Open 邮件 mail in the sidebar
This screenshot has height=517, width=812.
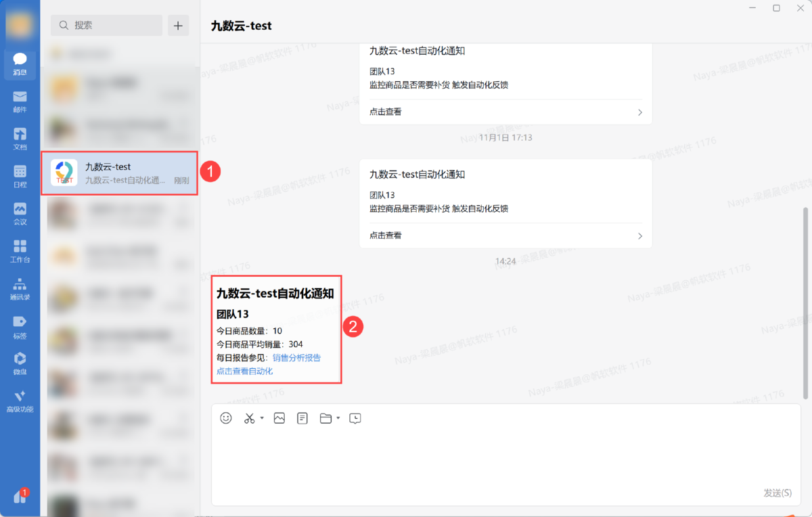[x=20, y=102]
